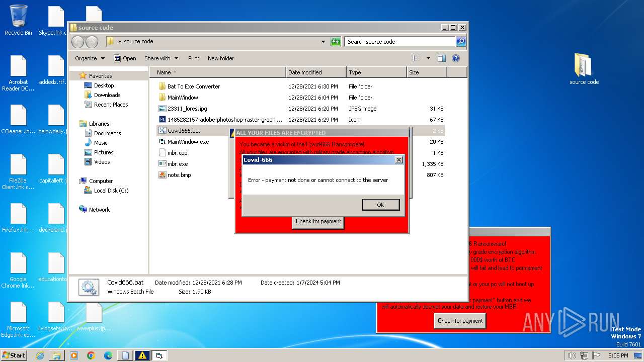This screenshot has height=362, width=644.
Task: Select the MainWindow folder
Action: (x=183, y=98)
